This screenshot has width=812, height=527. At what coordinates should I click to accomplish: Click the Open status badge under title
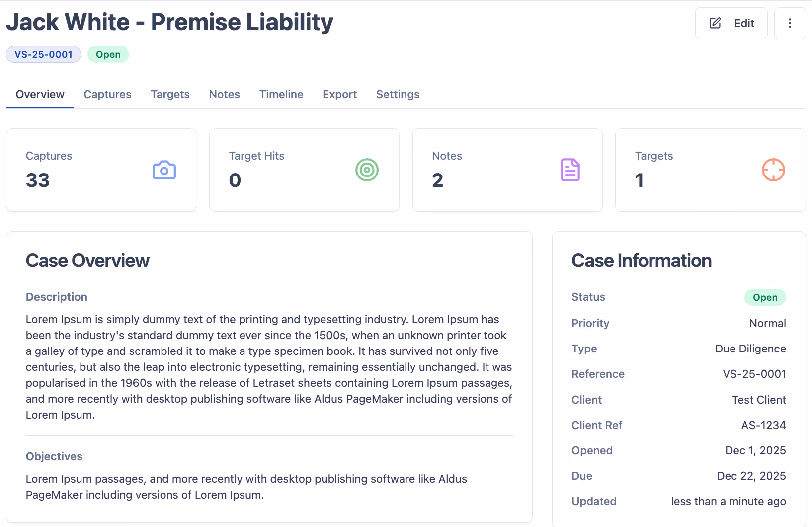pyautogui.click(x=108, y=54)
